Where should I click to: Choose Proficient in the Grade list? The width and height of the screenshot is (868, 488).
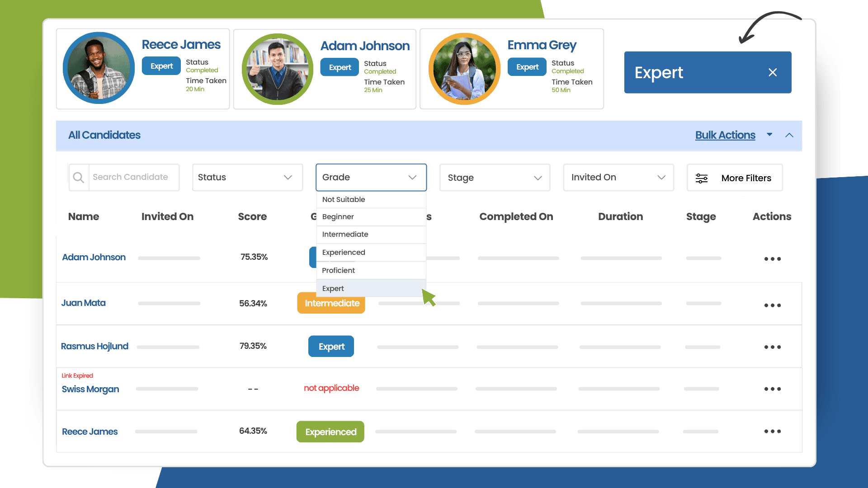(x=338, y=270)
